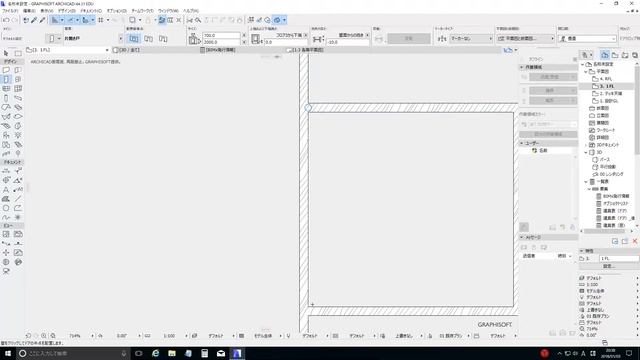
Task: Click the door width field showing 700.0
Action: [221, 36]
